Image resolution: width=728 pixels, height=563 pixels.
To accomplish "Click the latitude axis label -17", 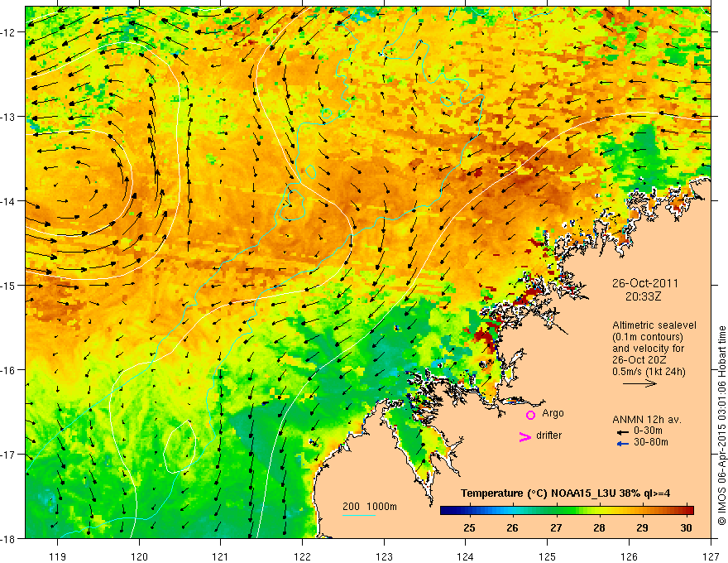I will pyautogui.click(x=9, y=455).
